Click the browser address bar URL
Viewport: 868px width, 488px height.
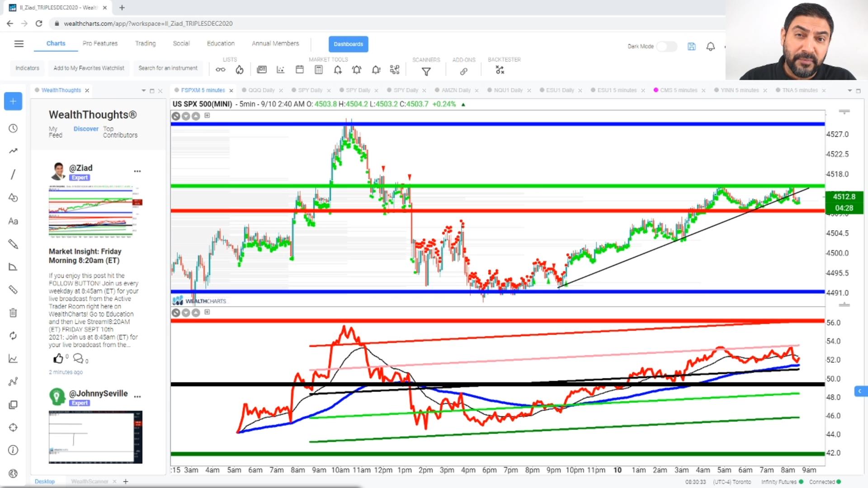(148, 23)
